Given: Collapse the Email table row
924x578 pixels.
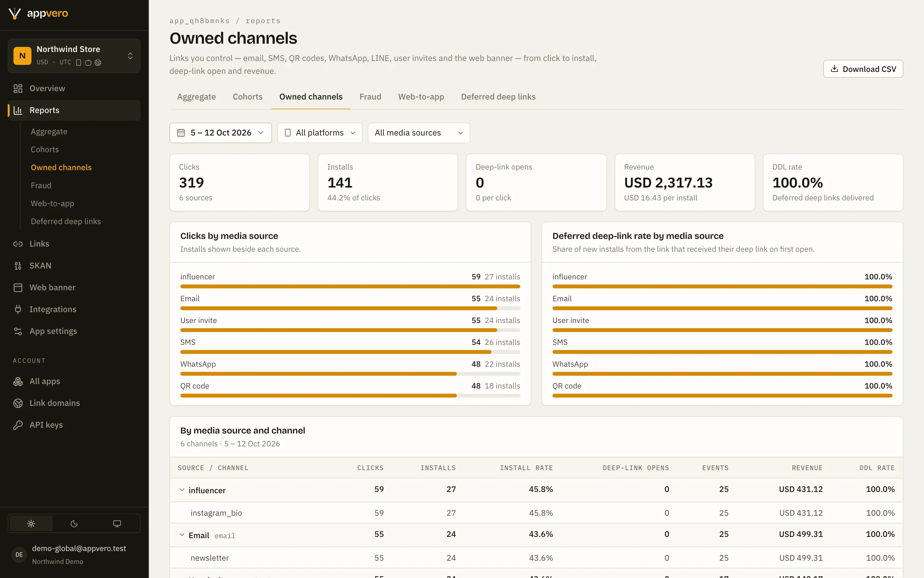Looking at the screenshot, I should (182, 535).
